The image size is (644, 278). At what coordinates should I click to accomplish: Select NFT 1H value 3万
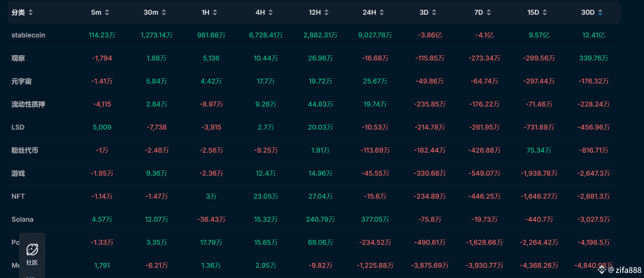click(x=211, y=196)
